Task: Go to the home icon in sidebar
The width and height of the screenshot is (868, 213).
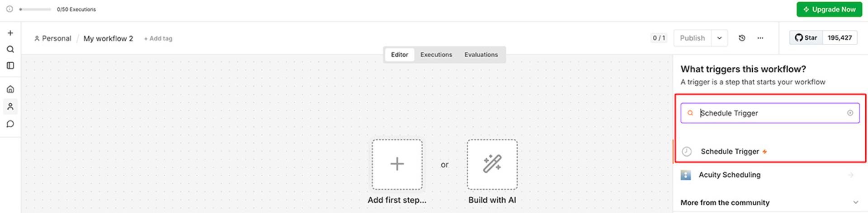Action: [10, 89]
